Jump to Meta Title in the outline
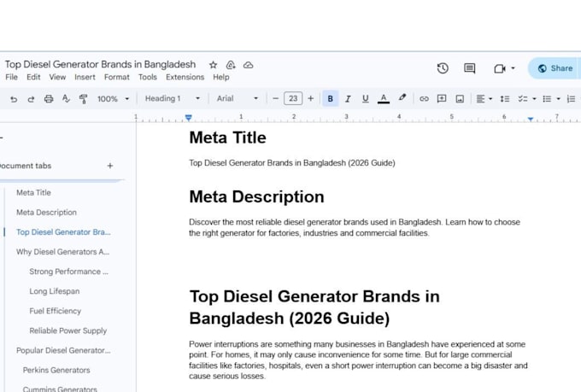581x392 pixels. pos(33,193)
